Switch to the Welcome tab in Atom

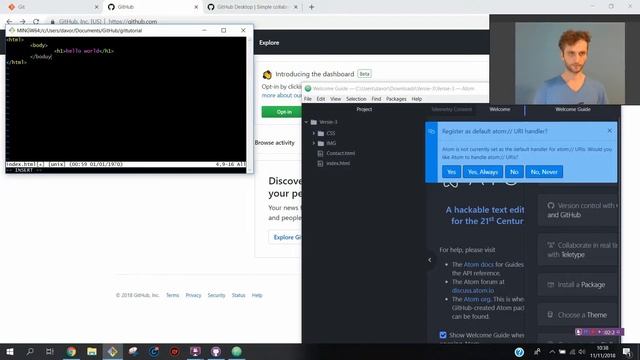[x=500, y=109]
